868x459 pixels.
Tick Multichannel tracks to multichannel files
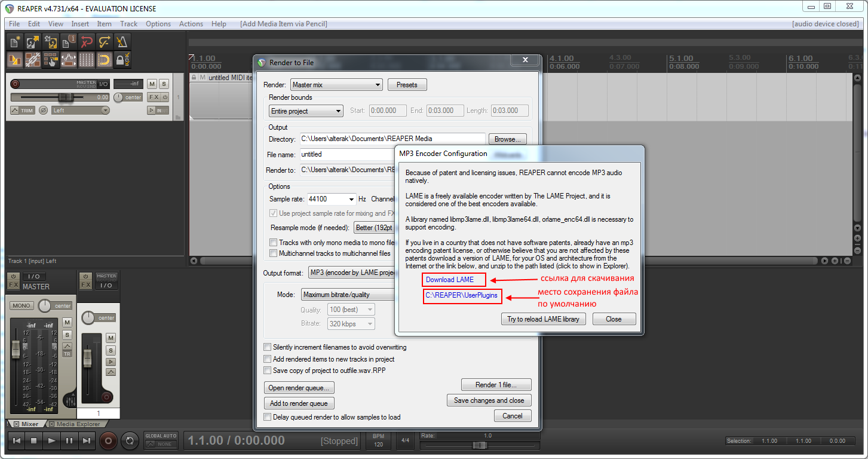tap(273, 253)
